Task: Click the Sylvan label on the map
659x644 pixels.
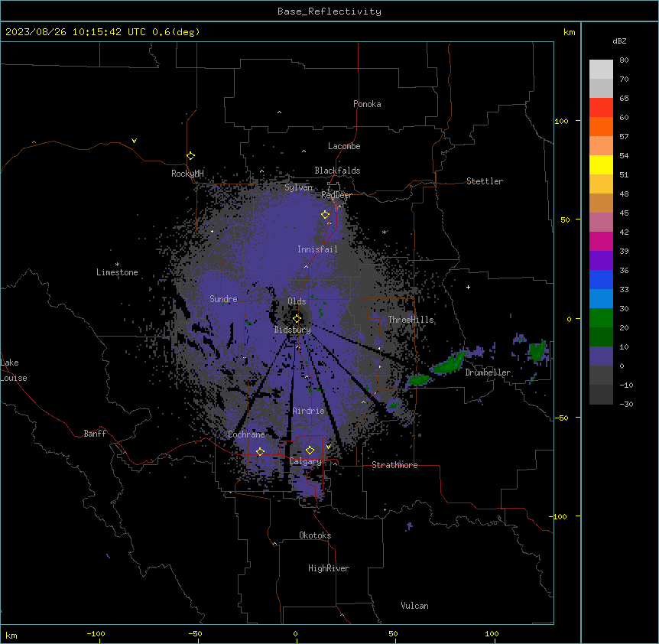Action: [298, 187]
